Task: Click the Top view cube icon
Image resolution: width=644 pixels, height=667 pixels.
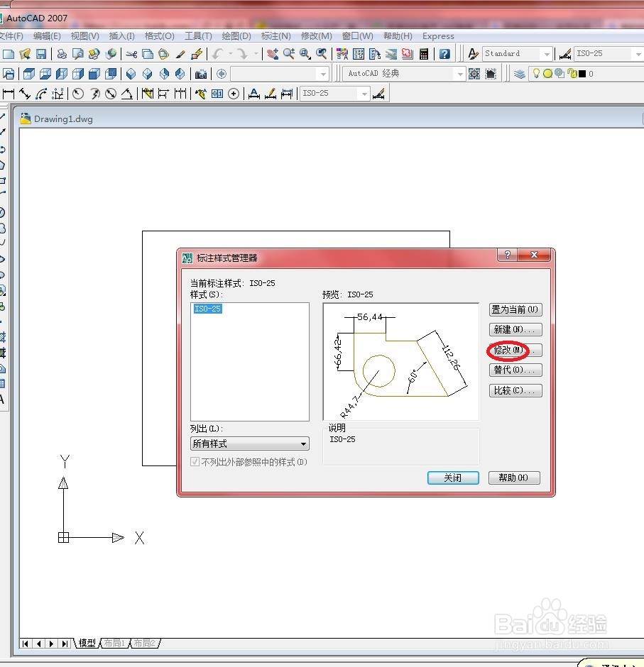Action: tap(29, 74)
